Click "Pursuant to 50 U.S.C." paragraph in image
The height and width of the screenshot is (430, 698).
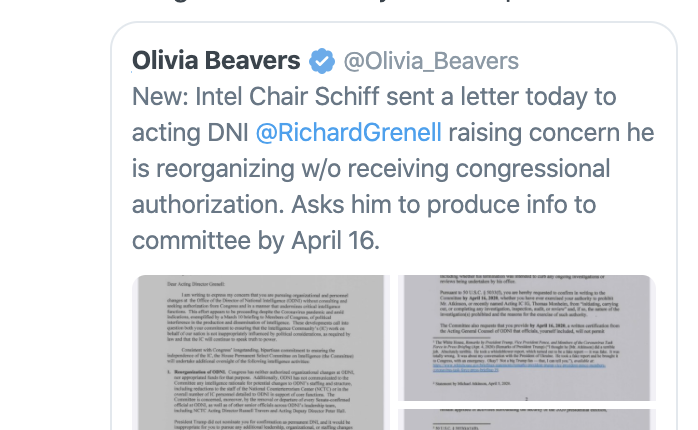pyautogui.click(x=529, y=304)
